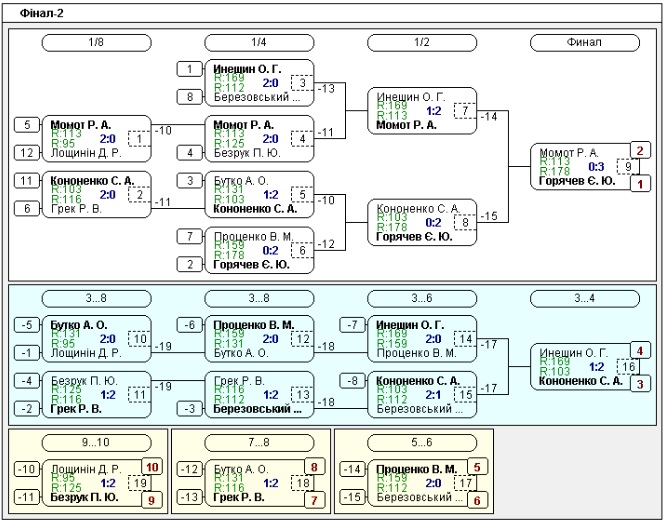
Task: Click Момот Р. А. name in final match
Action: point(568,152)
